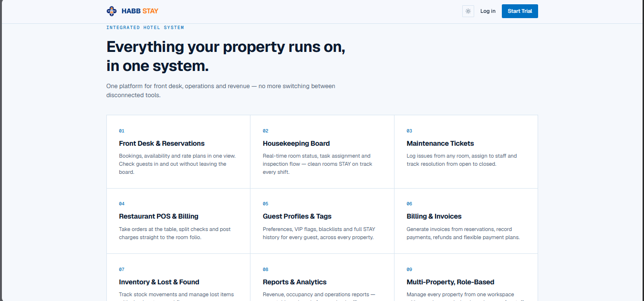Click the text 'Preferences, VIP flags, blacklists'
Screen dimensions: 644x301
click(x=302, y=229)
